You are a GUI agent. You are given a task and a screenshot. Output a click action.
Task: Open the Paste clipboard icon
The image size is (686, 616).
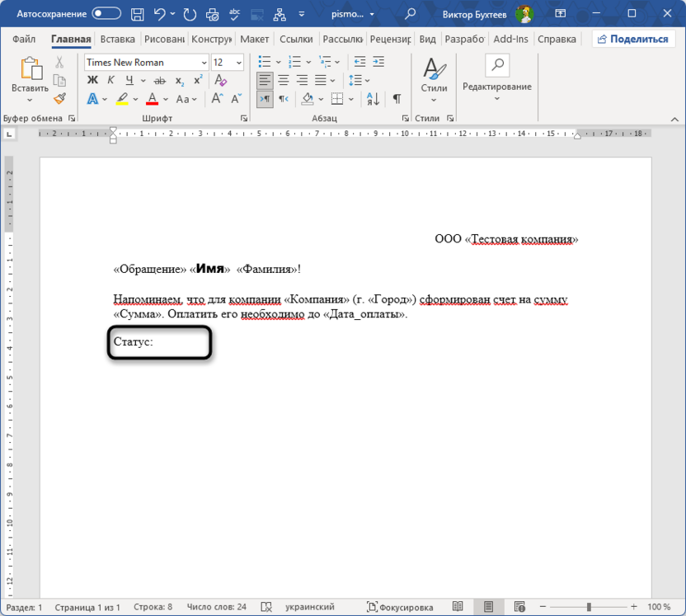coord(31,69)
